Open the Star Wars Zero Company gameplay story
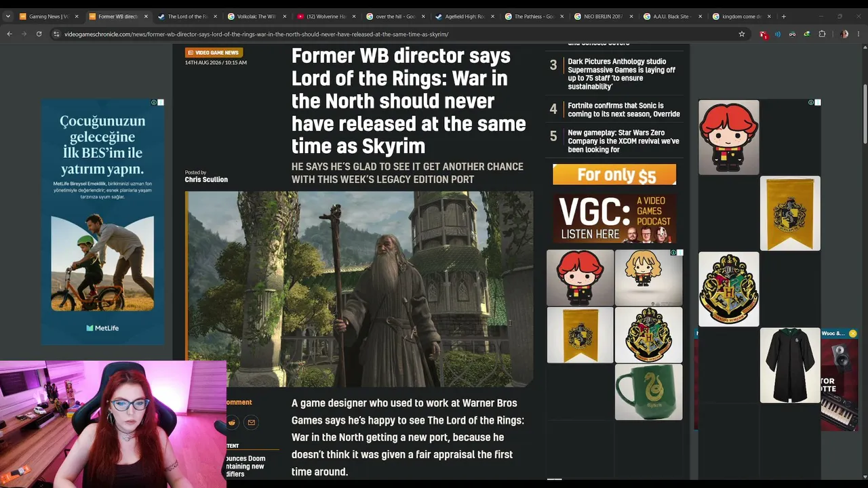 (x=623, y=141)
